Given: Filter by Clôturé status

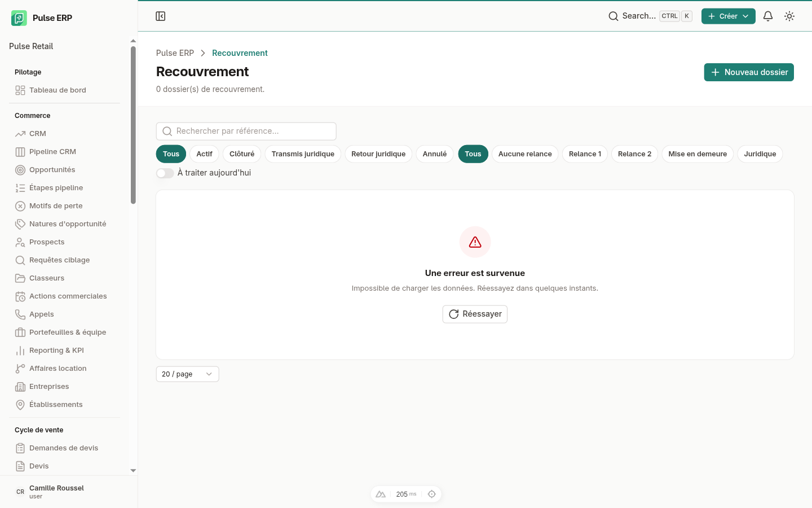Looking at the screenshot, I should pos(242,154).
